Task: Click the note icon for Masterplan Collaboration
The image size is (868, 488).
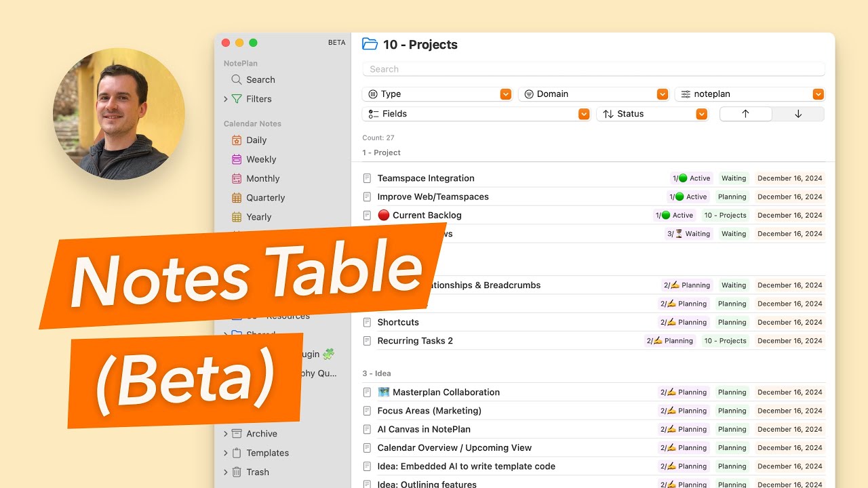Action: click(367, 392)
